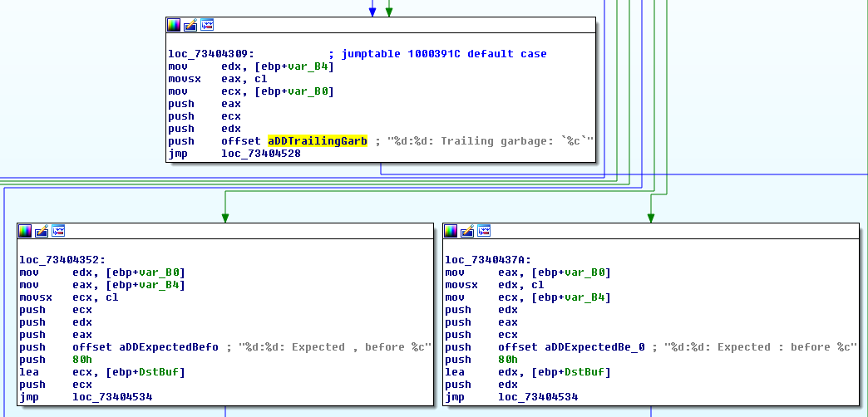This screenshot has height=417, width=868.
Task: Click push eax in loc_73404352 block
Action: 56,335
